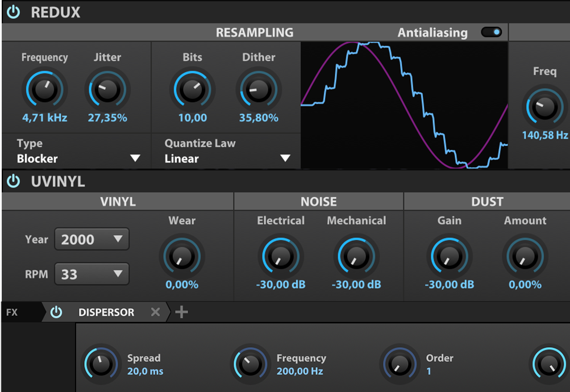Screen dimensions: 570x392
Task: Click the FX label tab
Action: pos(12,312)
